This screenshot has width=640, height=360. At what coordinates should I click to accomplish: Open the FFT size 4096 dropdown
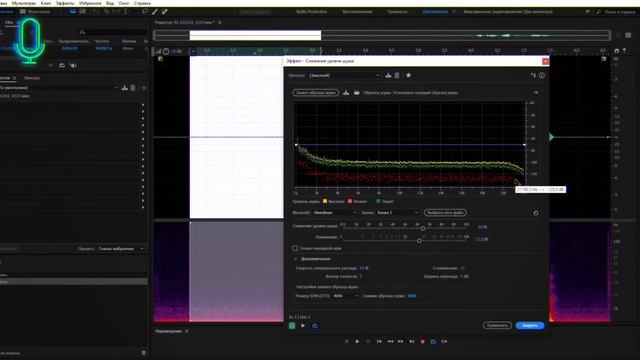tap(345, 296)
